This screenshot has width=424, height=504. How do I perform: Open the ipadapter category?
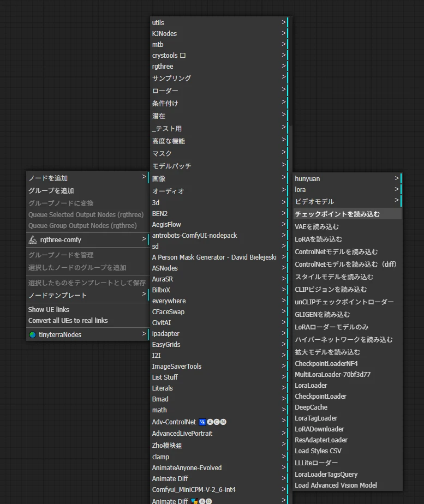coord(166,334)
